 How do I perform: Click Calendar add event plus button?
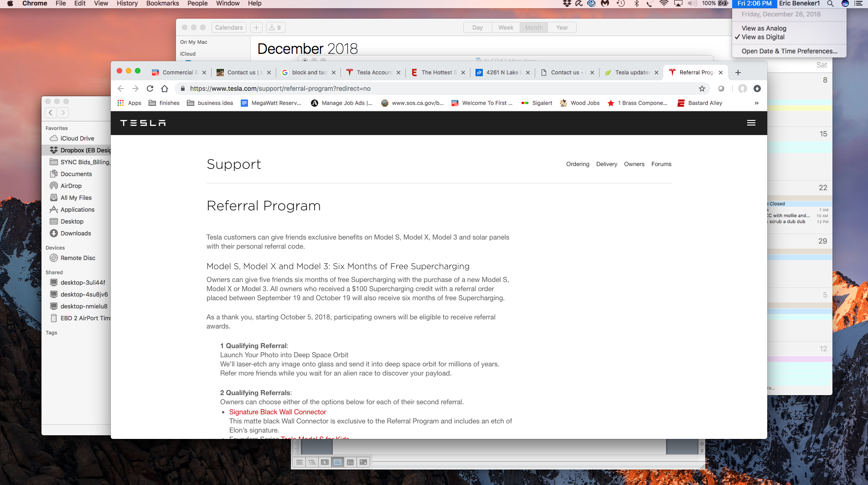click(256, 27)
